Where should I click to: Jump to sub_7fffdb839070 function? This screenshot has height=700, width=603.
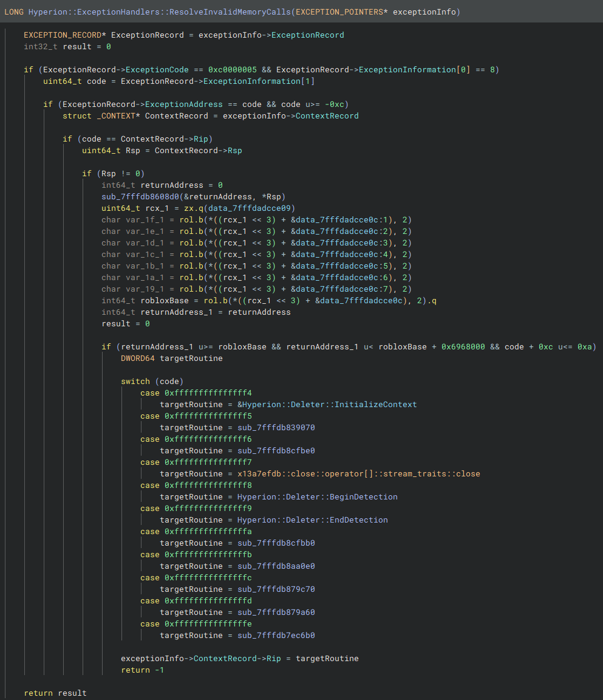(276, 428)
